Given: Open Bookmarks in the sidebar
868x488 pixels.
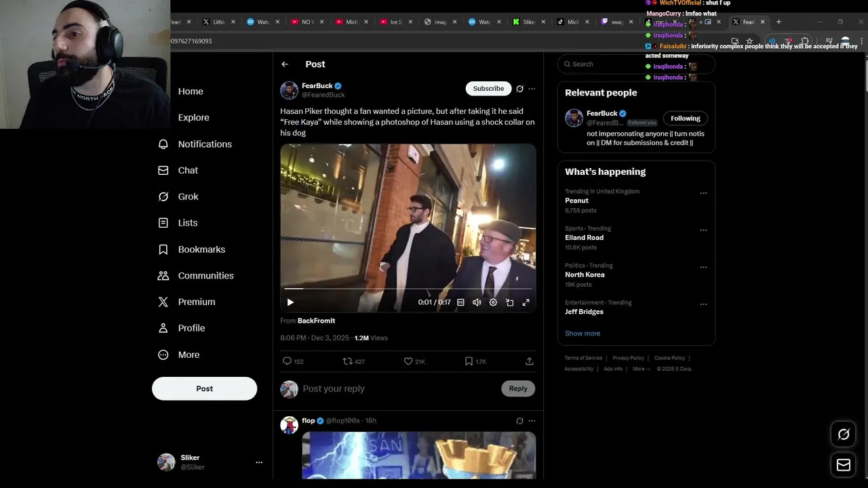Looking at the screenshot, I should point(191,249).
